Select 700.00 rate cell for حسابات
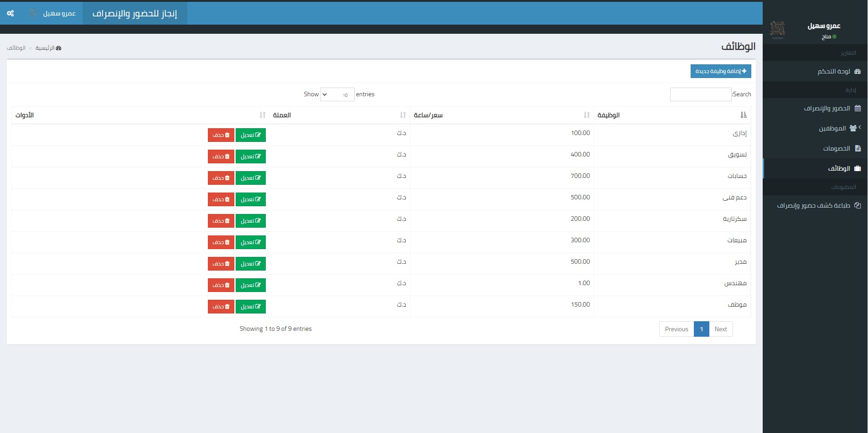Screen dimensions: 868x433 pyautogui.click(x=502, y=178)
